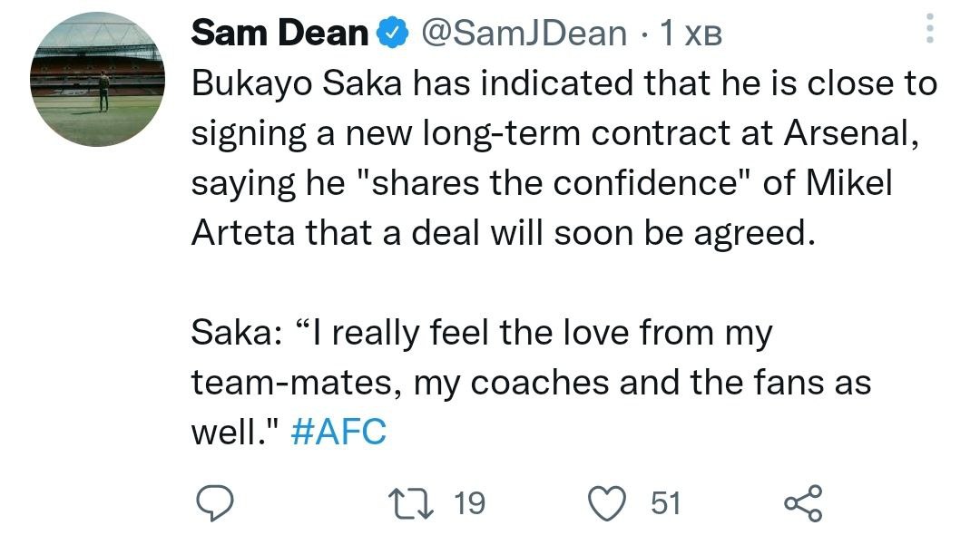Open the #AFC hashtag
This screenshot has height=545, width=980.
coord(339,432)
